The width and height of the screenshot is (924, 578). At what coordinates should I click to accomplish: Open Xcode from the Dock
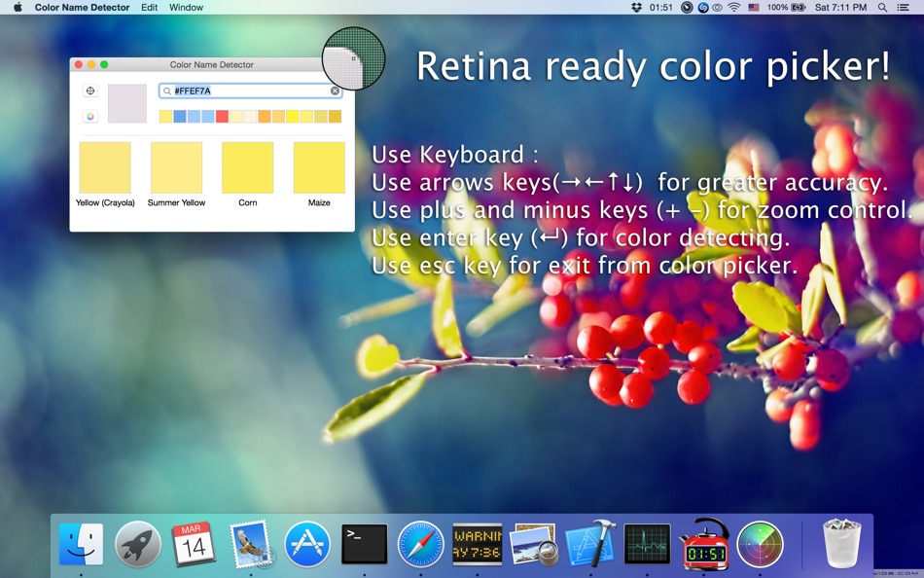[x=589, y=543]
